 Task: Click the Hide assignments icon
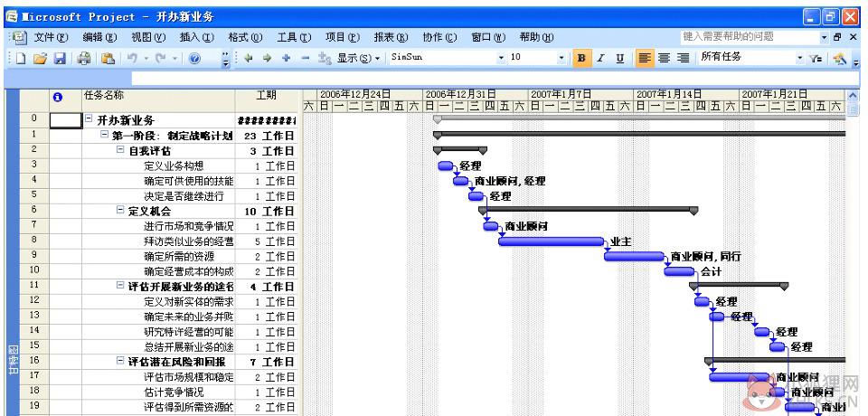pos(325,58)
